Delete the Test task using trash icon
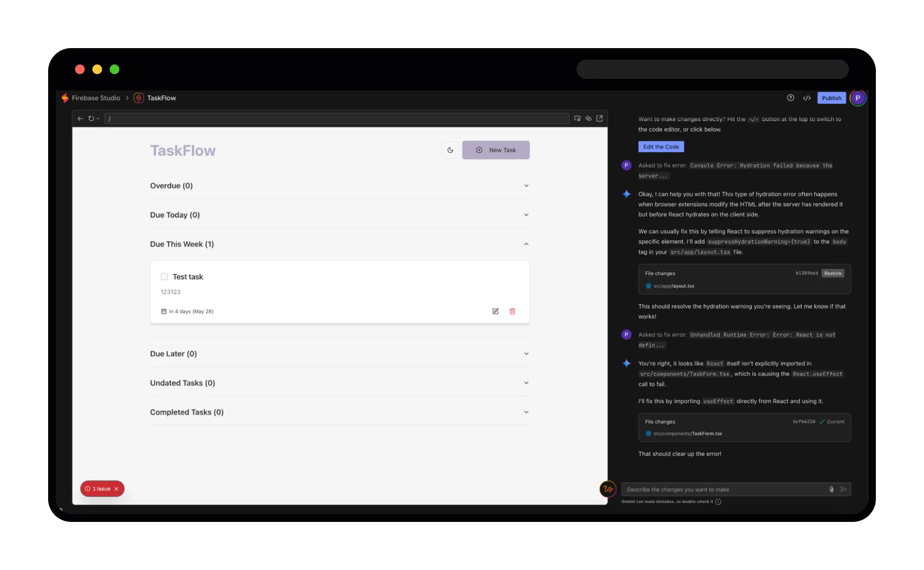Viewport: 924px width, 570px height. (512, 311)
